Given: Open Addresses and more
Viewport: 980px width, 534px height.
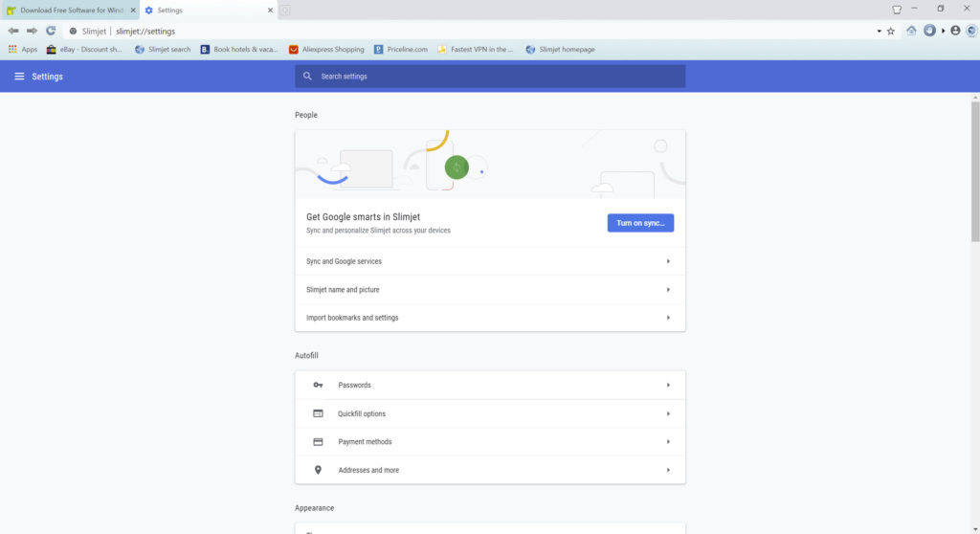Looking at the screenshot, I should [x=490, y=470].
